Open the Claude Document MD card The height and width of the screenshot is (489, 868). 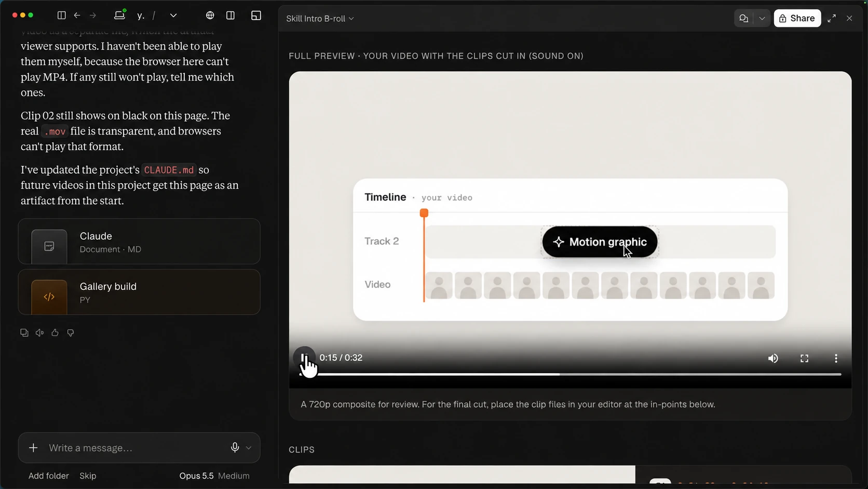(139, 242)
